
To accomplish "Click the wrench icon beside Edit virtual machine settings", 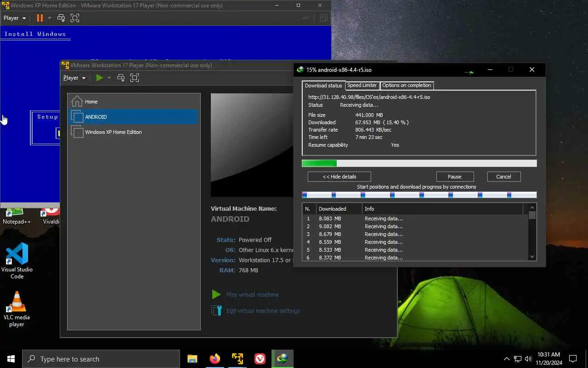I will [x=216, y=310].
